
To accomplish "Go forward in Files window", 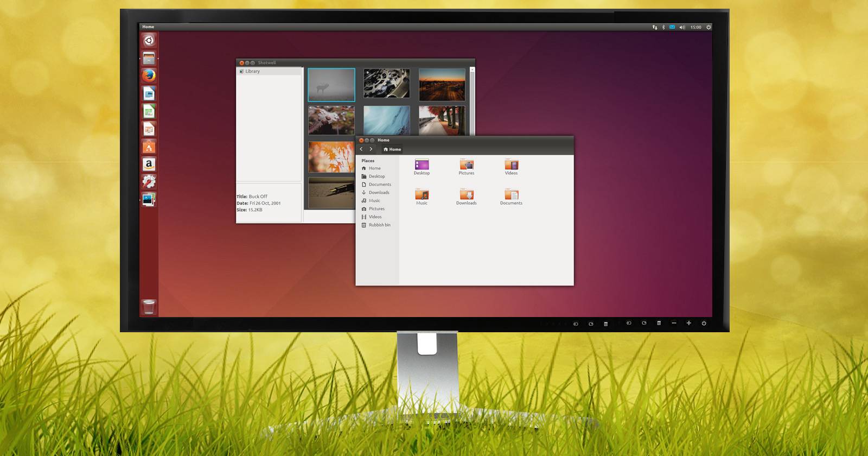I will tap(371, 149).
